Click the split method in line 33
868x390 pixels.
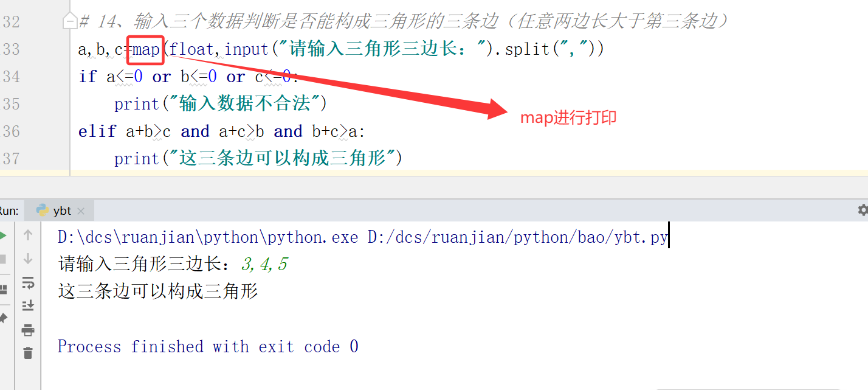pyautogui.click(x=527, y=49)
